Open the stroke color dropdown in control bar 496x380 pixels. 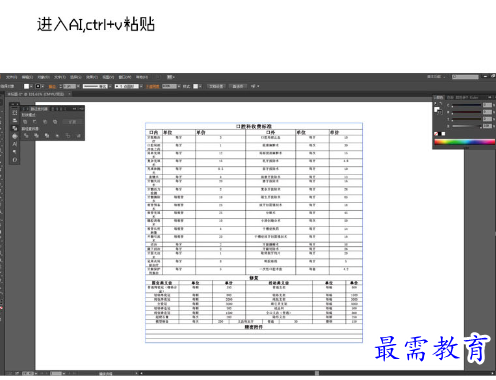(x=43, y=87)
